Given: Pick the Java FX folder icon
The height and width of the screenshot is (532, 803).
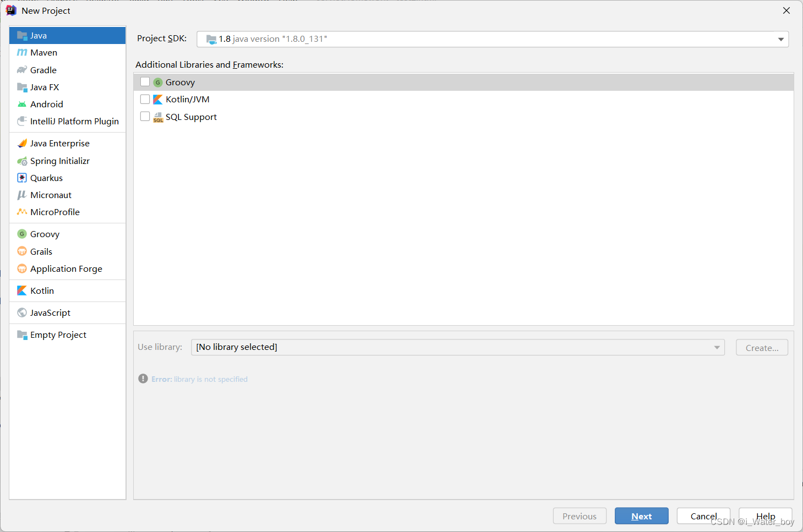Looking at the screenshot, I should click(x=22, y=87).
